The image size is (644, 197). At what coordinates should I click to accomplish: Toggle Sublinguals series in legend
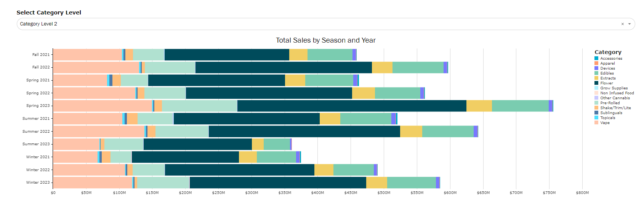click(x=611, y=113)
